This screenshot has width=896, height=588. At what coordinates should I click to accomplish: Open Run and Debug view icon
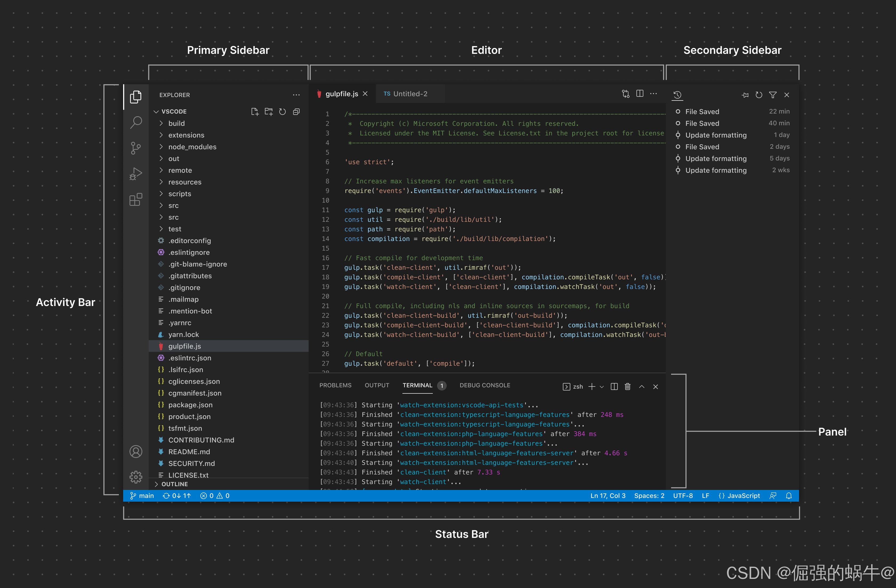136,174
